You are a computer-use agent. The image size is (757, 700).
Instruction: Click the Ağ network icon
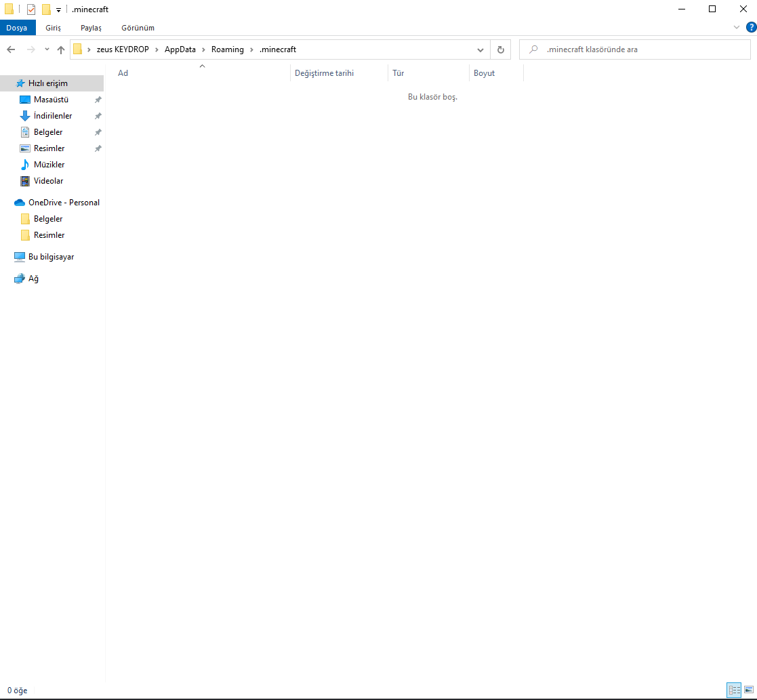tap(19, 279)
